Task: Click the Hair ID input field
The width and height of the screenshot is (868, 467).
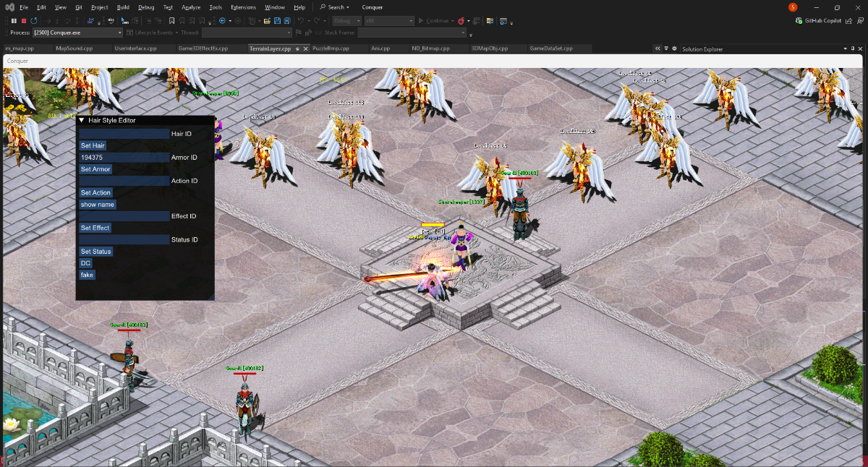Action: [124, 134]
